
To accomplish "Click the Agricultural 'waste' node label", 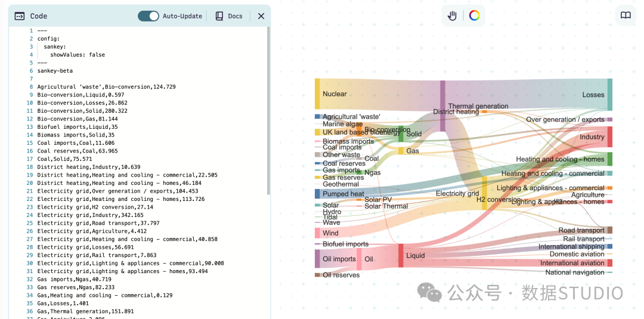I will [351, 117].
